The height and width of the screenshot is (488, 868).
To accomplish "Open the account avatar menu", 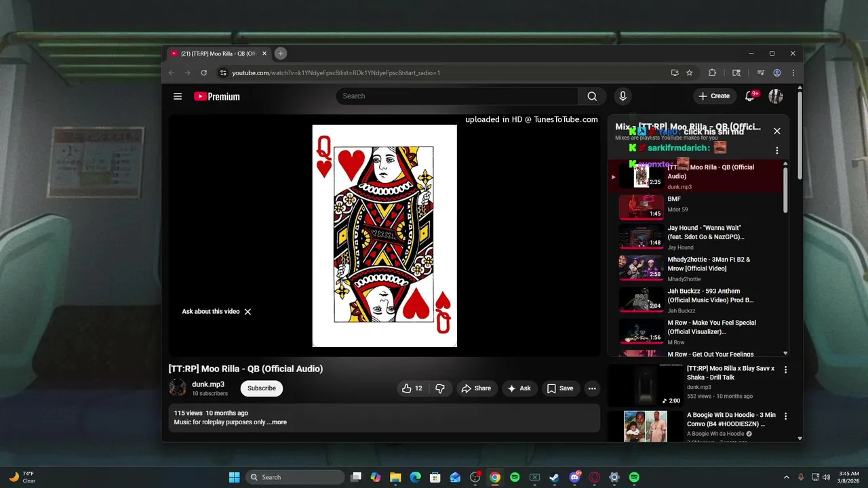I will (x=776, y=96).
